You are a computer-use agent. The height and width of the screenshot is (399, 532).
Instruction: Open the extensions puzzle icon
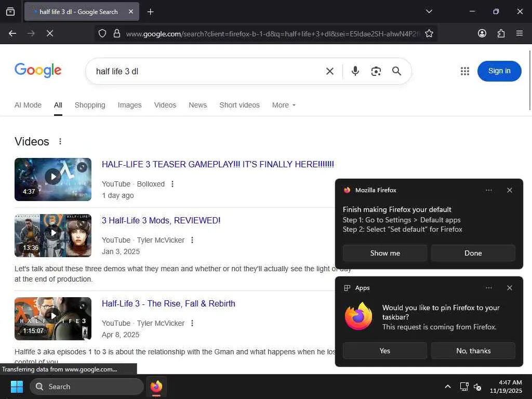[501, 33]
